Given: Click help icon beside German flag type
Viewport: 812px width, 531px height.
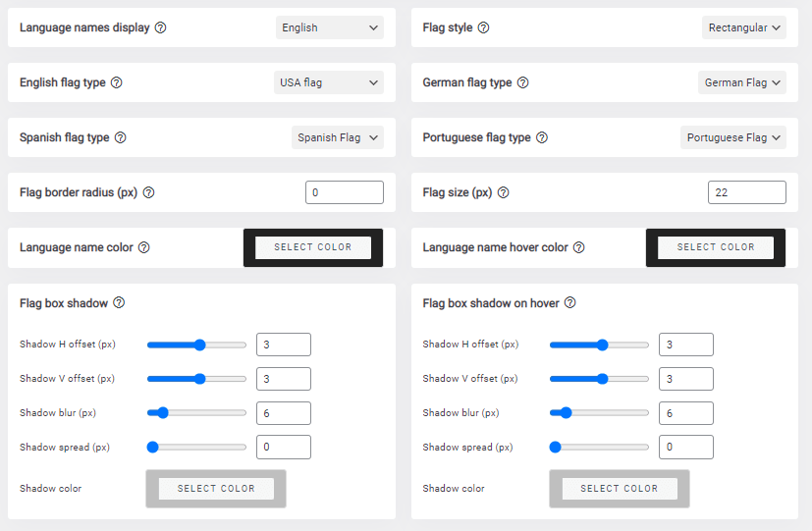Looking at the screenshot, I should (x=523, y=82).
